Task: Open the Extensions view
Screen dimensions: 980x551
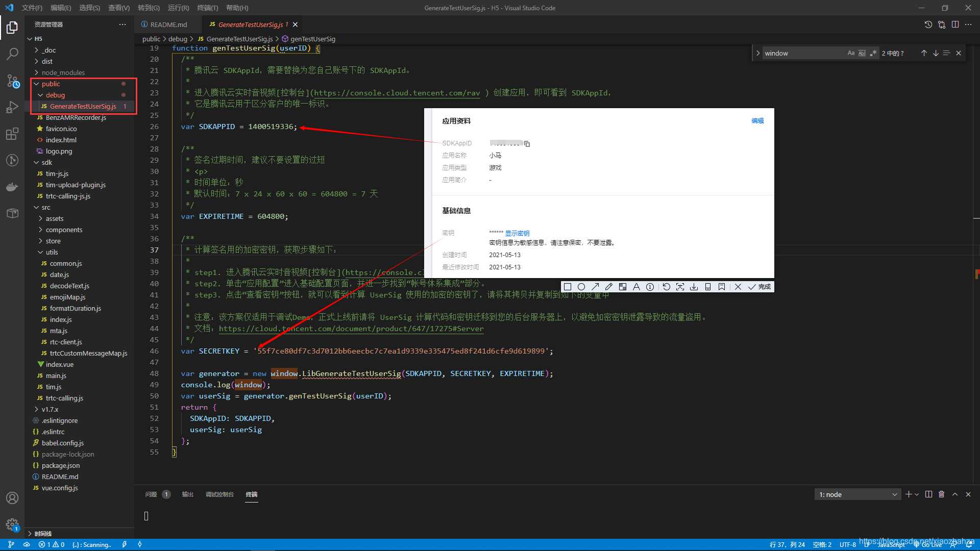Action: coord(12,134)
